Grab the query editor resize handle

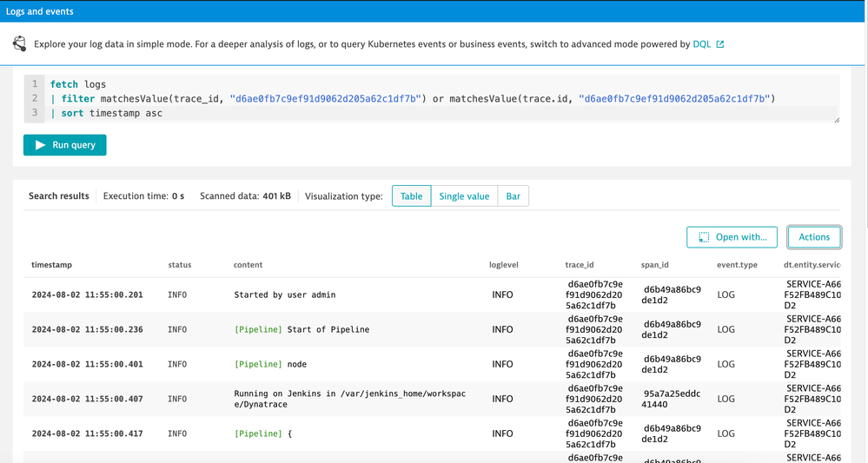pos(837,120)
